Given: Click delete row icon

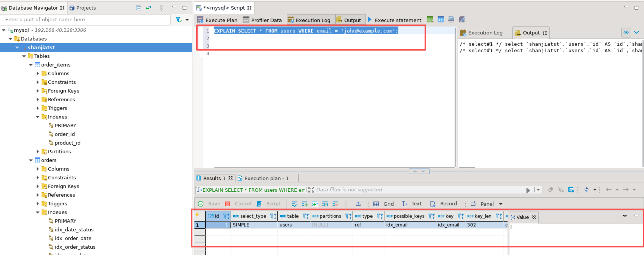Looking at the screenshot, I should [x=335, y=204].
